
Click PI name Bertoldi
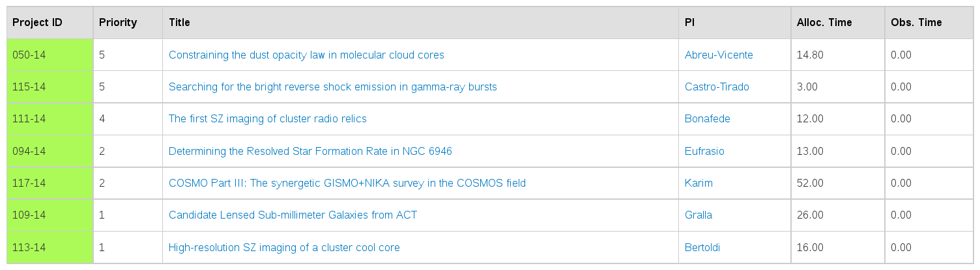[x=702, y=247]
